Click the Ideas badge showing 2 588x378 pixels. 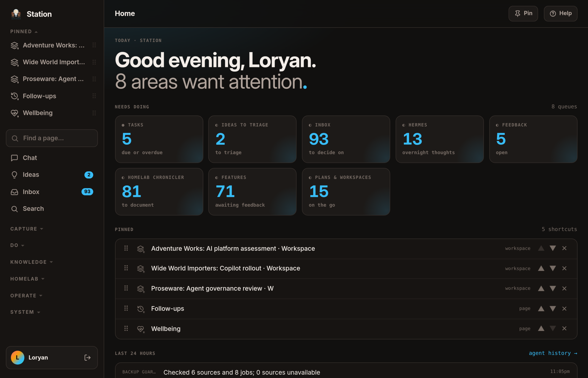(x=89, y=175)
